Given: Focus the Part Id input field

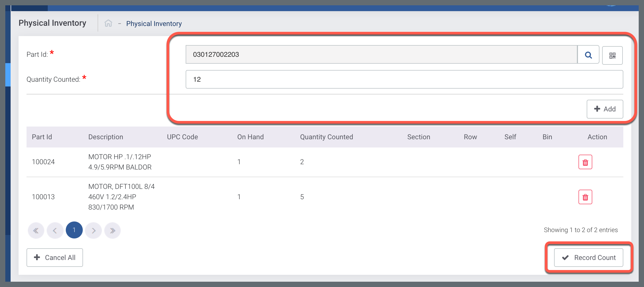Looking at the screenshot, I should (x=381, y=54).
